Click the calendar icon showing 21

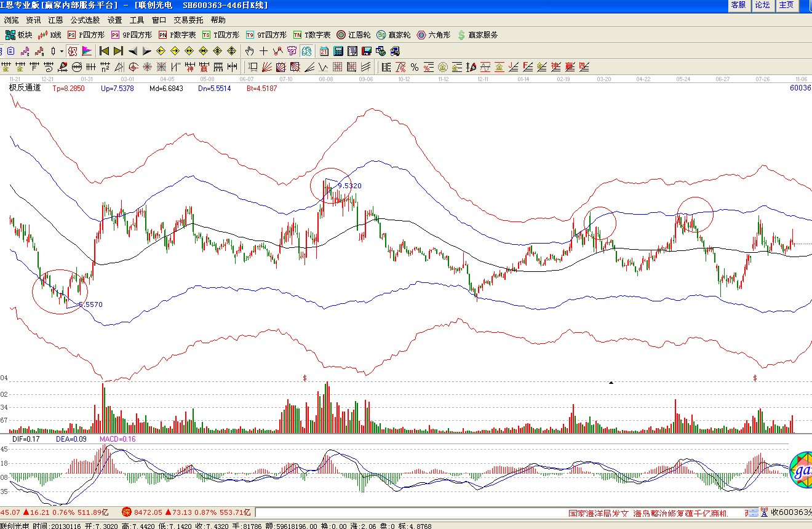coord(324,51)
